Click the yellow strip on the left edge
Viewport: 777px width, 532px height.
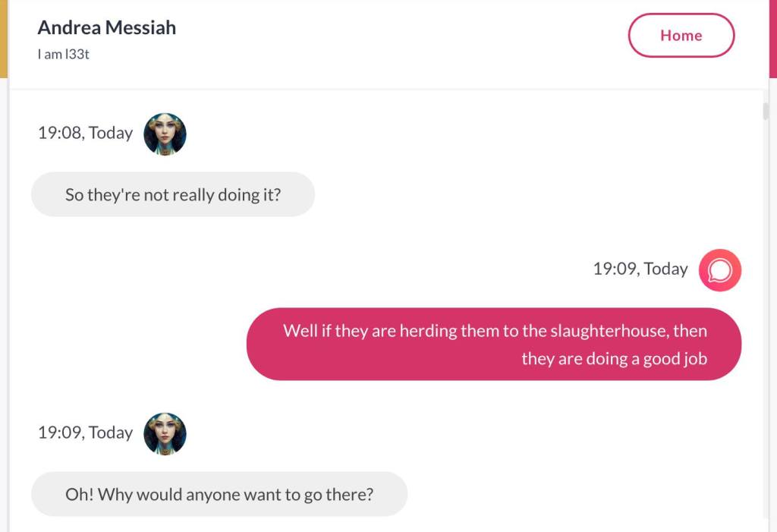pos(3,38)
